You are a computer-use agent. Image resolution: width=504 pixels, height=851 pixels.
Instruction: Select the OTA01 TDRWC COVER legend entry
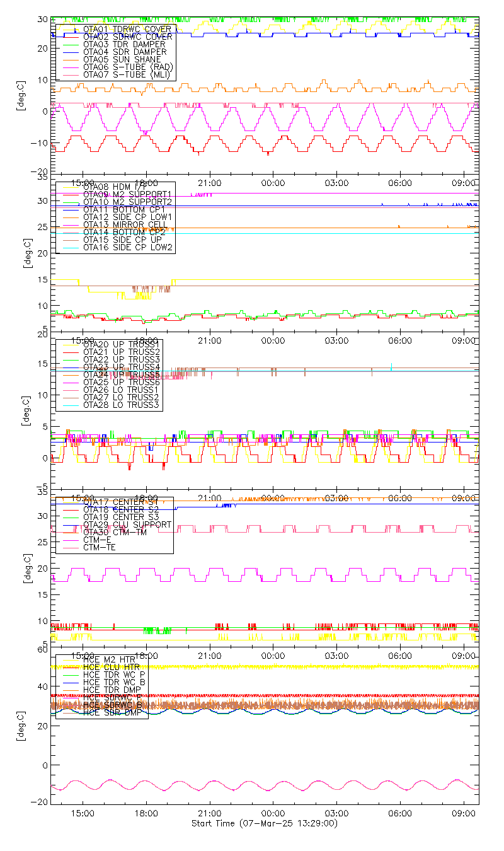tap(129, 29)
